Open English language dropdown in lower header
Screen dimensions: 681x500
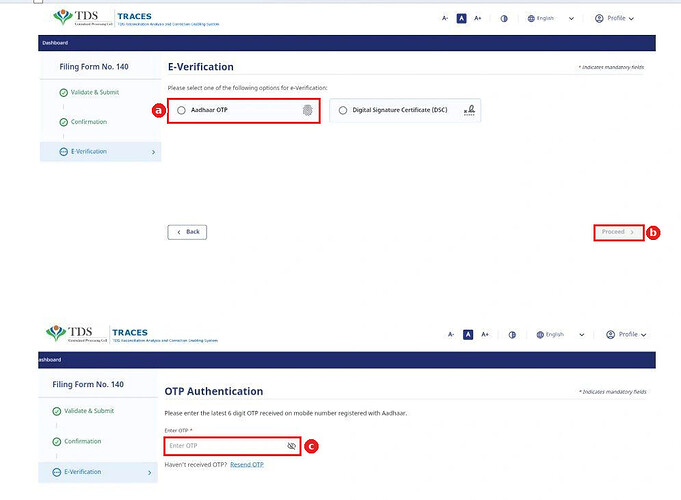pos(560,334)
